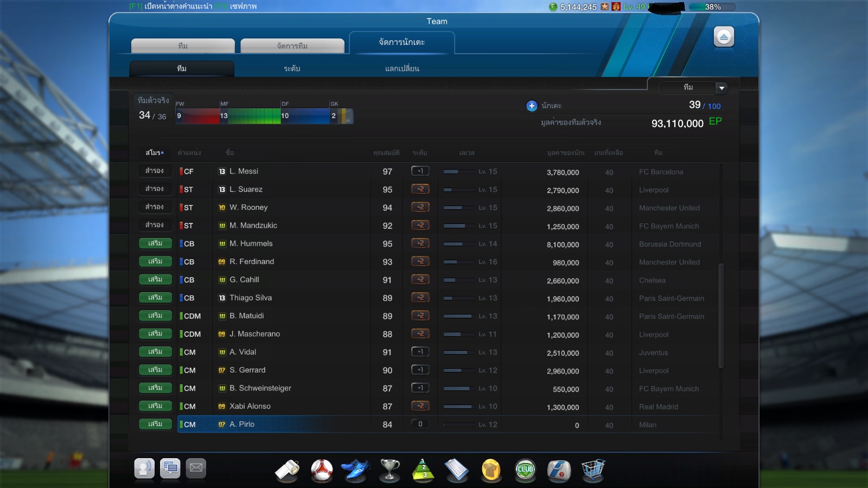The width and height of the screenshot is (868, 488).
Task: Sort by the ระดับ column header
Action: pos(420,153)
